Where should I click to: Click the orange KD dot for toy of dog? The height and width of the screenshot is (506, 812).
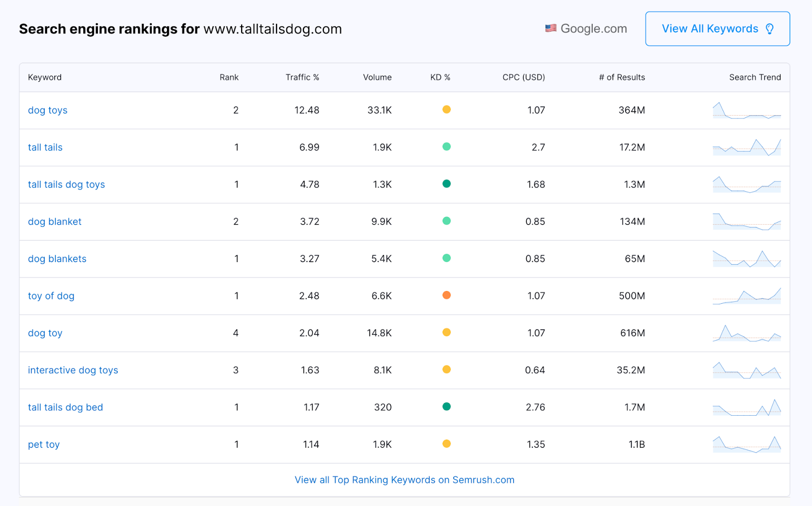[447, 295]
